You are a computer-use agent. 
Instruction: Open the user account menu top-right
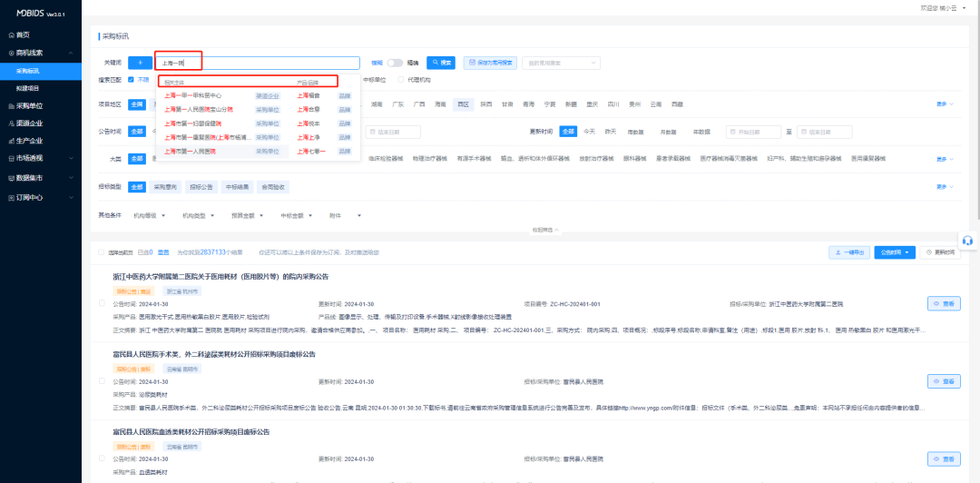(x=944, y=7)
